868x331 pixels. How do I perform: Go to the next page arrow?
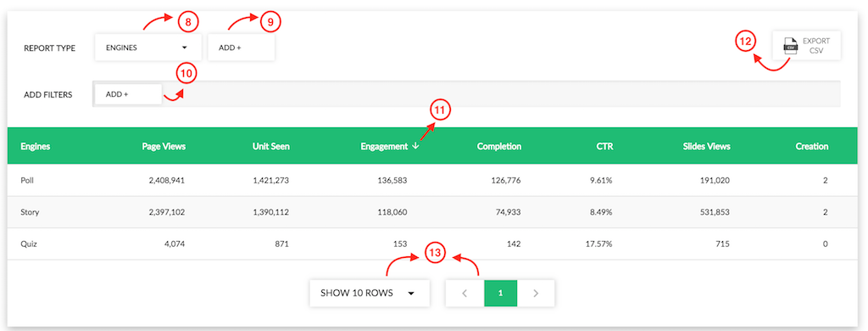click(536, 294)
